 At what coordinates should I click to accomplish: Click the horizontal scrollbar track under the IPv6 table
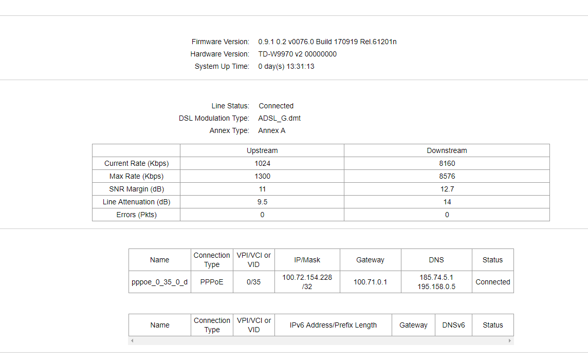[321, 341]
